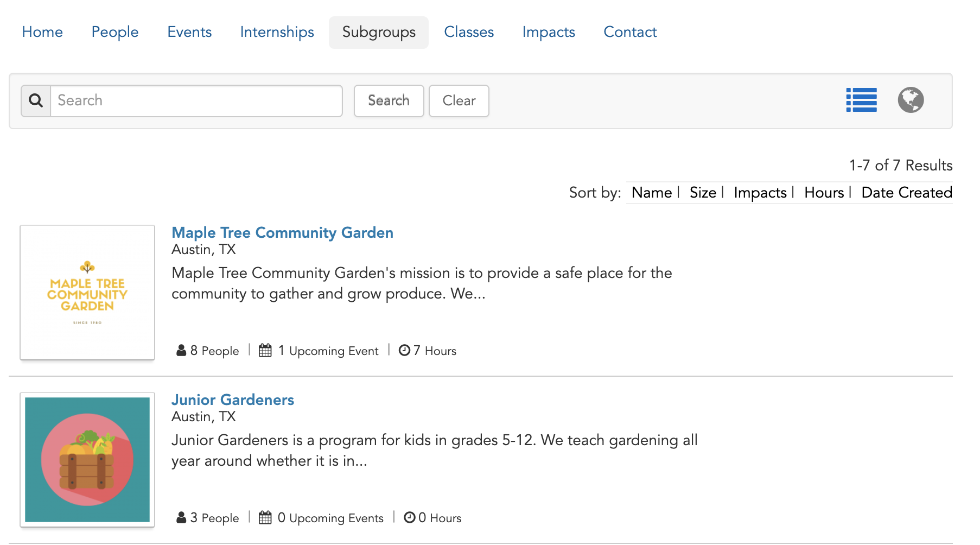Click 'Austin, TX' under Maple Tree Community Garden
This screenshot has height=545, width=980.
pyautogui.click(x=203, y=249)
